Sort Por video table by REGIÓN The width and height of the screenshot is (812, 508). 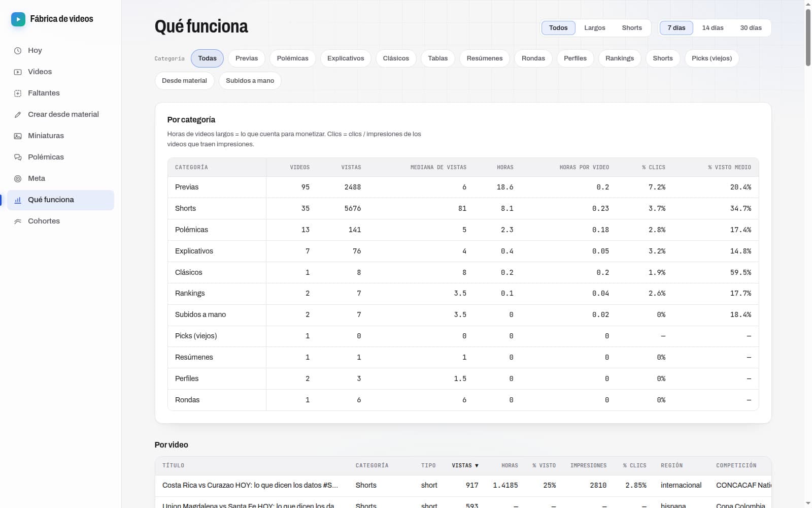click(671, 465)
